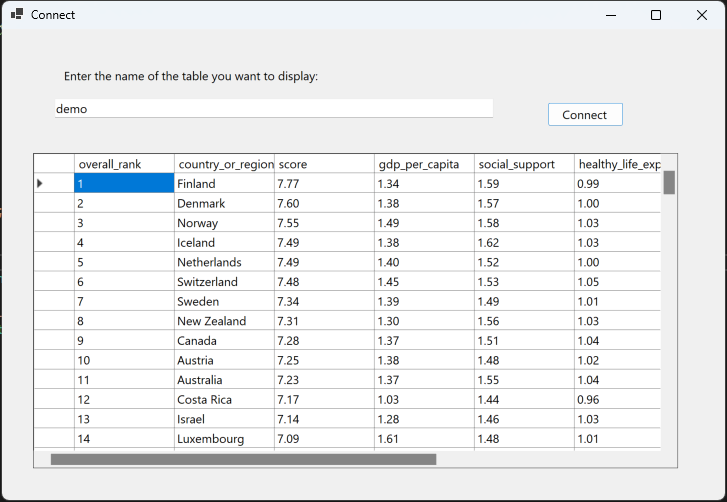
Task: Click Costa Rica's score cell 7.17
Action: click(324, 400)
